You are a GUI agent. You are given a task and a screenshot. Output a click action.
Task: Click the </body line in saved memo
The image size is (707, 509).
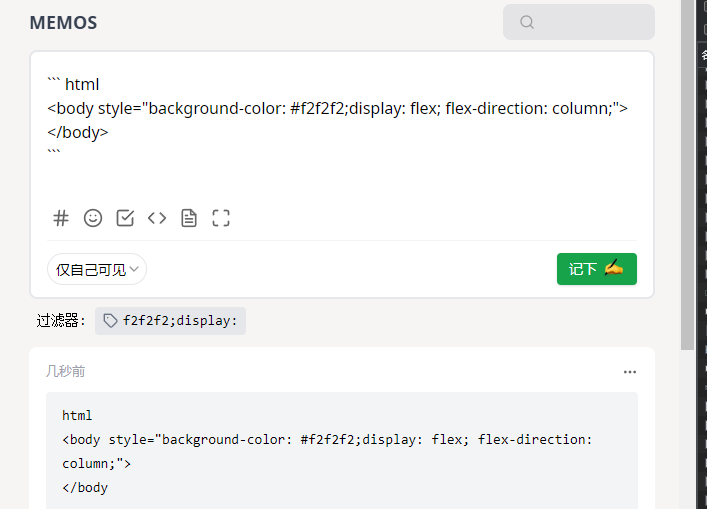pyautogui.click(x=85, y=488)
